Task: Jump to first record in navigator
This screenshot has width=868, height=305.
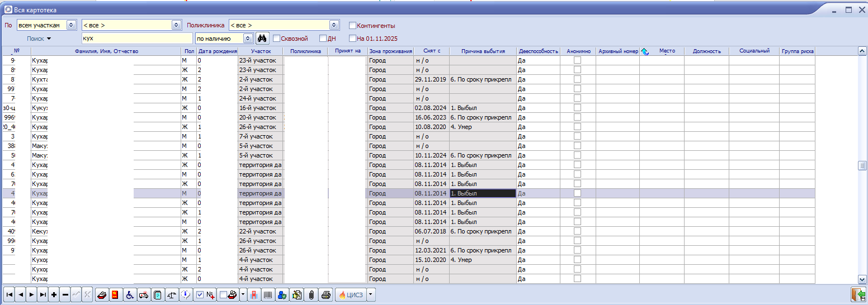Action: point(9,295)
